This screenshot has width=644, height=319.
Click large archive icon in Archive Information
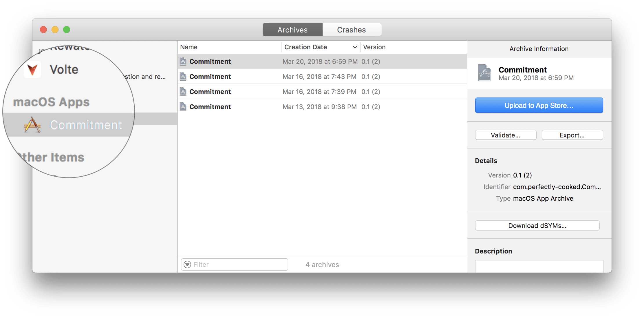pyautogui.click(x=485, y=73)
